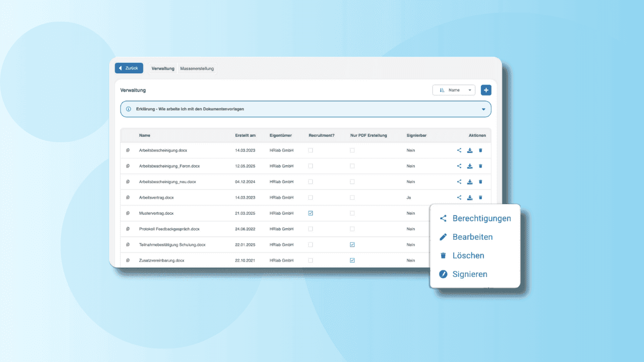This screenshot has width=644, height=362.
Task: Remove Arbeitsbescheinigung_neu.docx with trash icon
Action: [480, 182]
